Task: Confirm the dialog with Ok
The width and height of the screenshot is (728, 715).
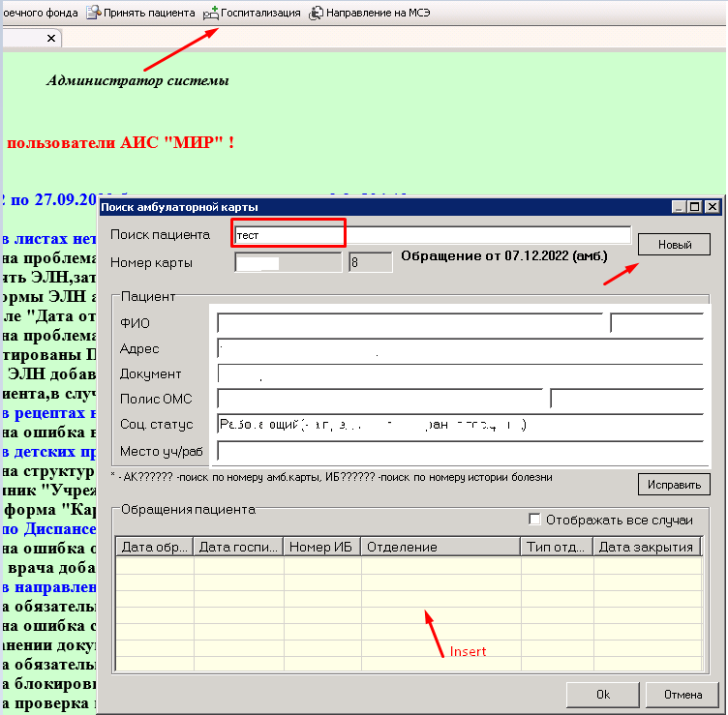Action: coord(603,695)
